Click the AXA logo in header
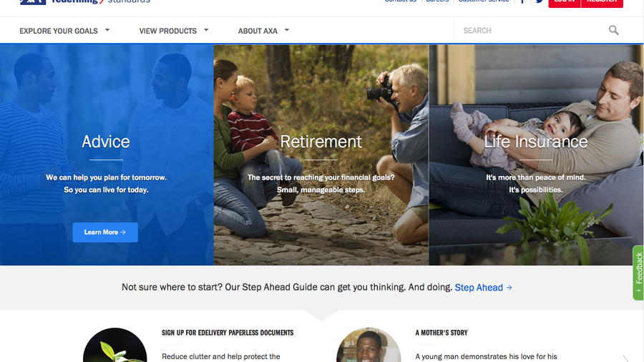Image resolution: width=644 pixels, height=362 pixels. tap(33, 2)
